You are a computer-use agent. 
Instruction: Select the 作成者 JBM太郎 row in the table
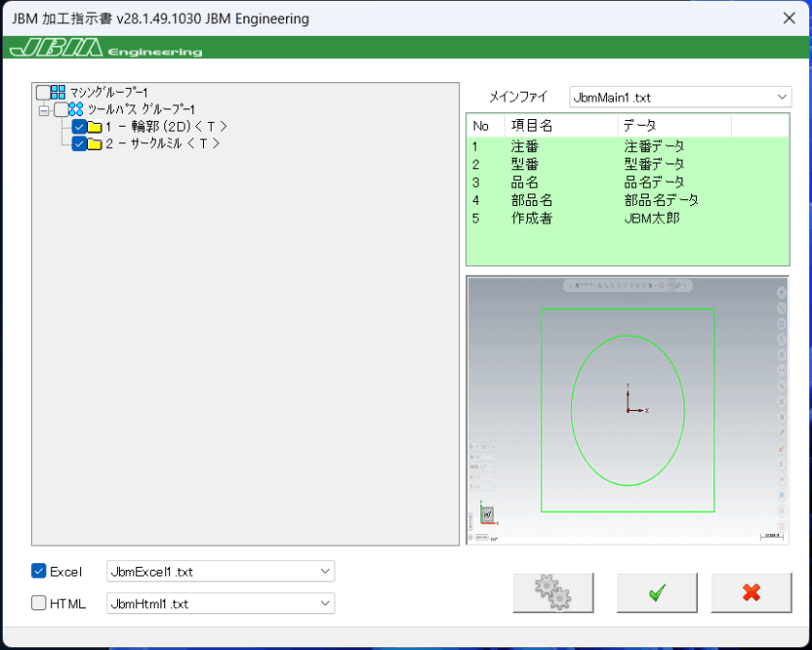(580, 219)
